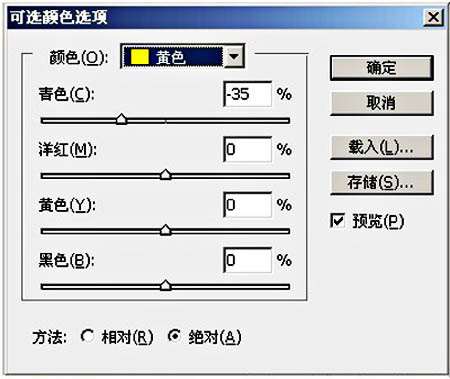Click the 洋红 slider handle
This screenshot has width=450, height=379.
point(165,174)
